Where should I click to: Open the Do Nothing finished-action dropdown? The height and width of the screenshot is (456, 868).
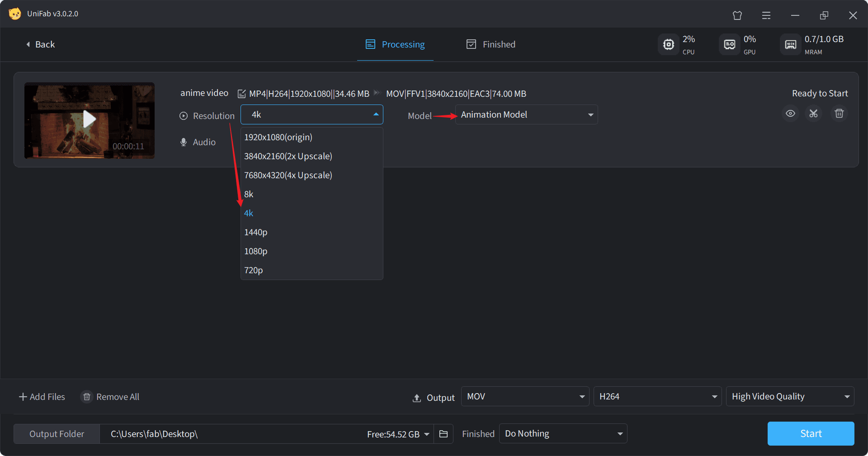pyautogui.click(x=563, y=433)
